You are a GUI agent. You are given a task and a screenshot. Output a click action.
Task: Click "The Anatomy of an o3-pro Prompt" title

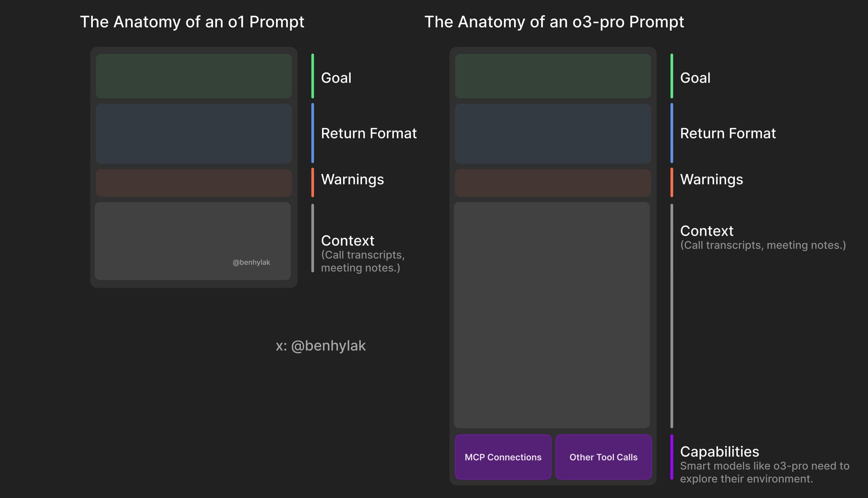(x=554, y=22)
